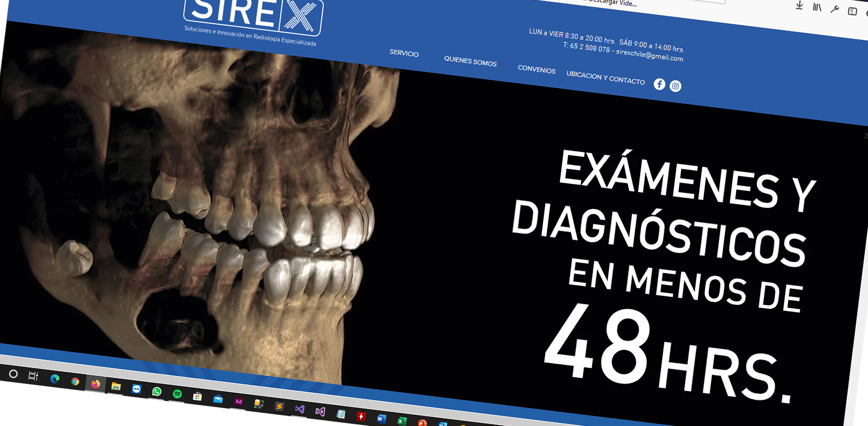
Task: Click the Firefox downloads arrow icon
Action: click(x=799, y=6)
